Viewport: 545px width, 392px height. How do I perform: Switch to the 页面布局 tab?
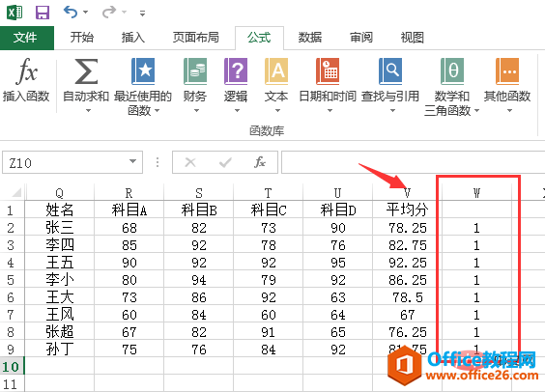[x=196, y=37]
